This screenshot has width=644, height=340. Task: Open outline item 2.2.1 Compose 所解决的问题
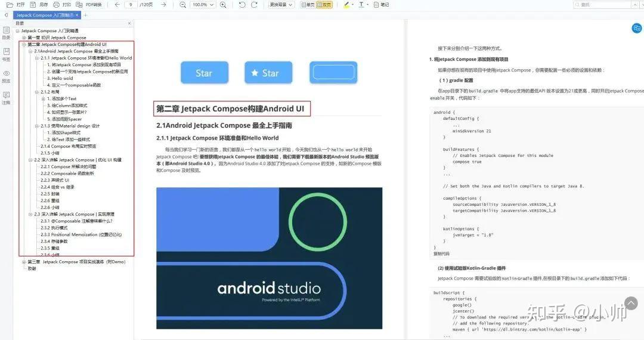(68, 166)
